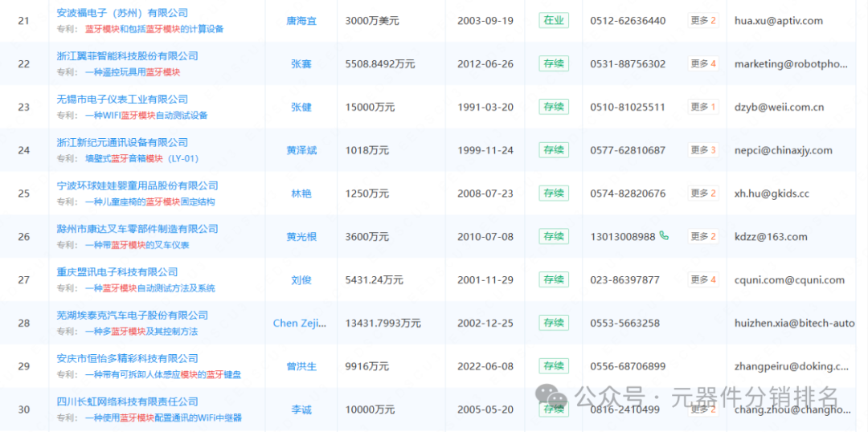Image resolution: width=868 pixels, height=432 pixels.
Task: Open legal representative 唐海宜
Action: tap(301, 21)
